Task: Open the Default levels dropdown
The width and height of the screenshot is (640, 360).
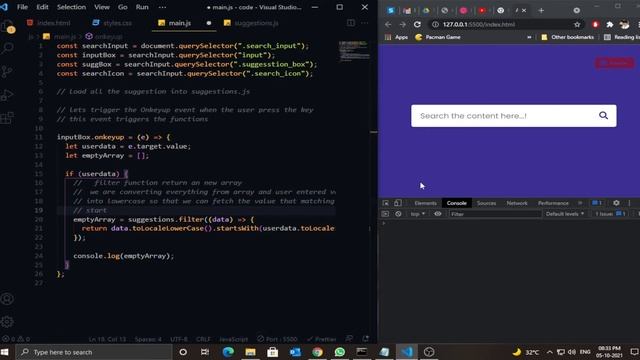Action: (565, 214)
